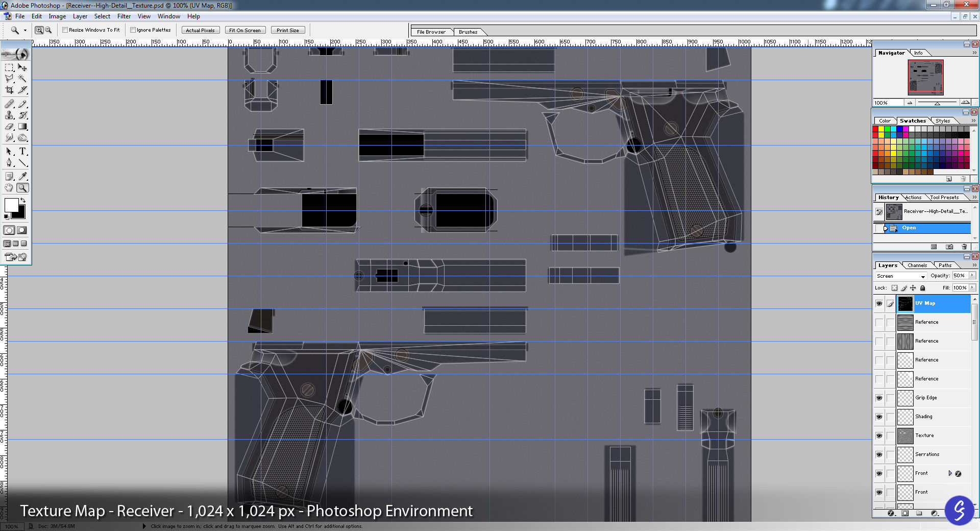Select the Eyedropper tool
The width and height of the screenshot is (980, 531).
pyautogui.click(x=22, y=177)
